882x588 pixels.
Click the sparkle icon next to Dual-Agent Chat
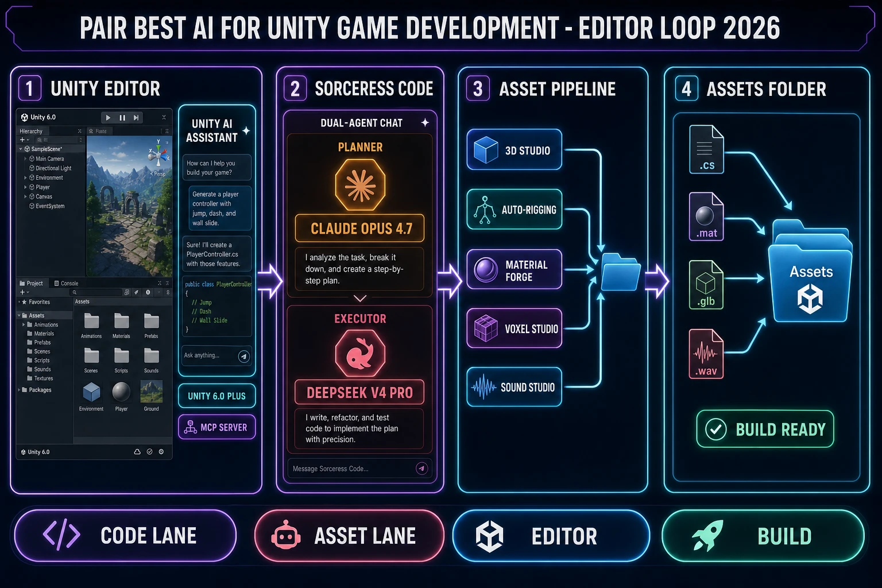425,122
